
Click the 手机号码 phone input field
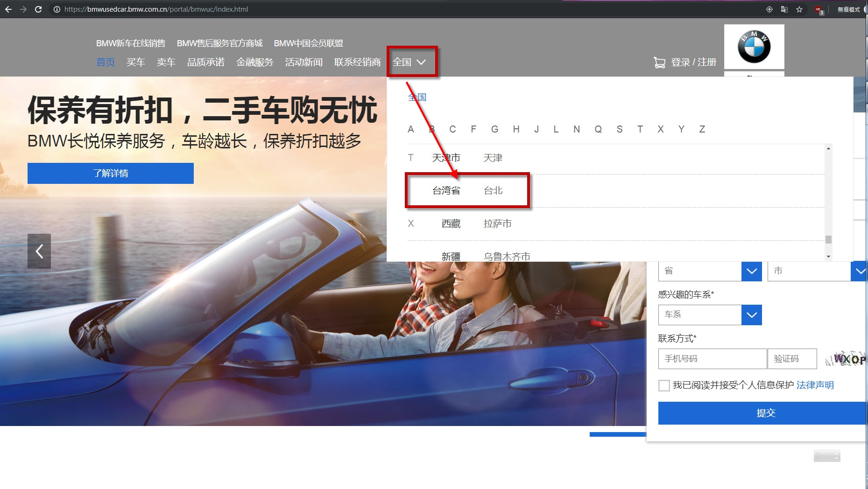[713, 359]
